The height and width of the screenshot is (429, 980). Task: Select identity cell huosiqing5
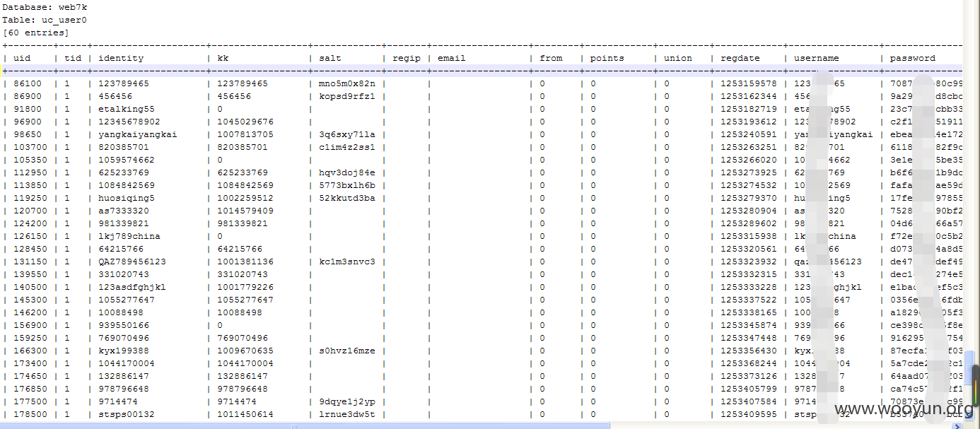click(127, 198)
